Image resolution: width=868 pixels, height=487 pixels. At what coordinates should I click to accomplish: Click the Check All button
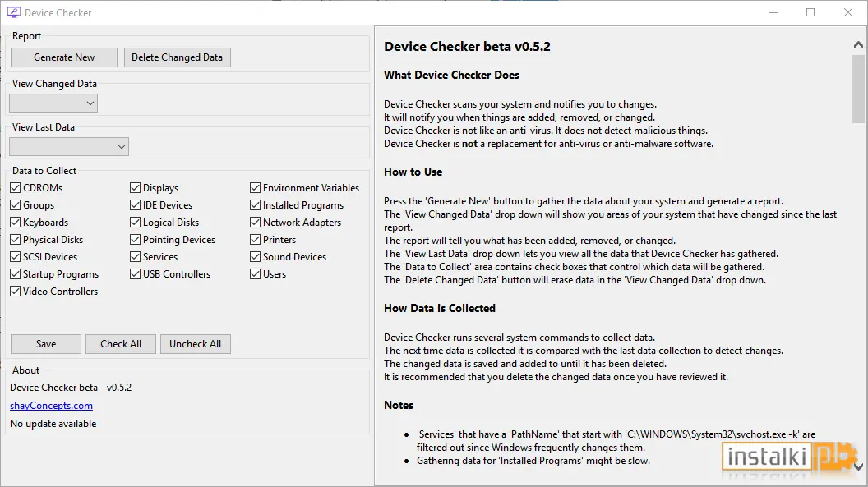[x=121, y=344]
